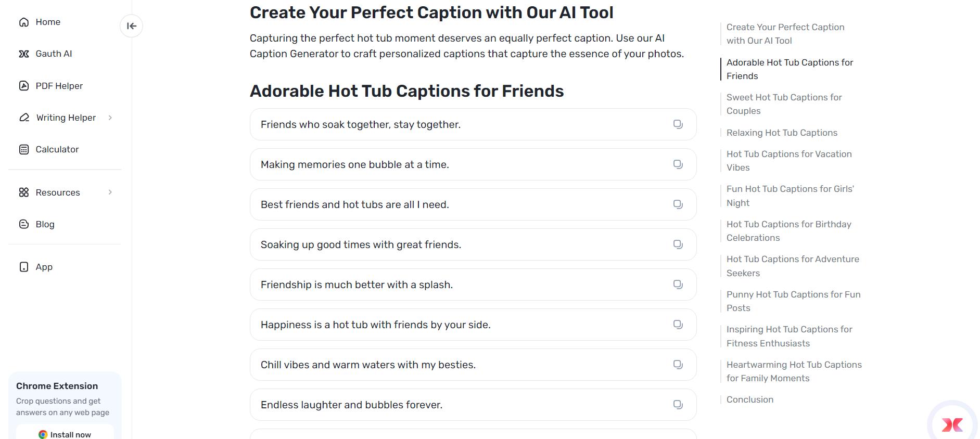
Task: Click the App icon in the sidebar
Action: click(x=23, y=266)
